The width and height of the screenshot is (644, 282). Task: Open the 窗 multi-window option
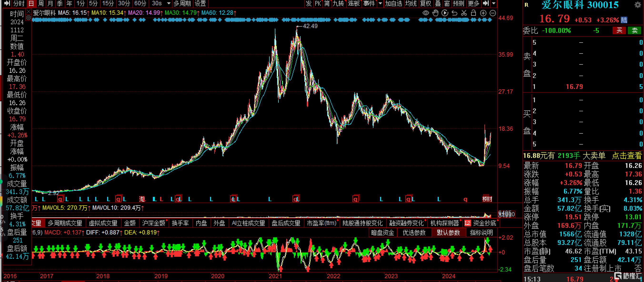point(447,4)
